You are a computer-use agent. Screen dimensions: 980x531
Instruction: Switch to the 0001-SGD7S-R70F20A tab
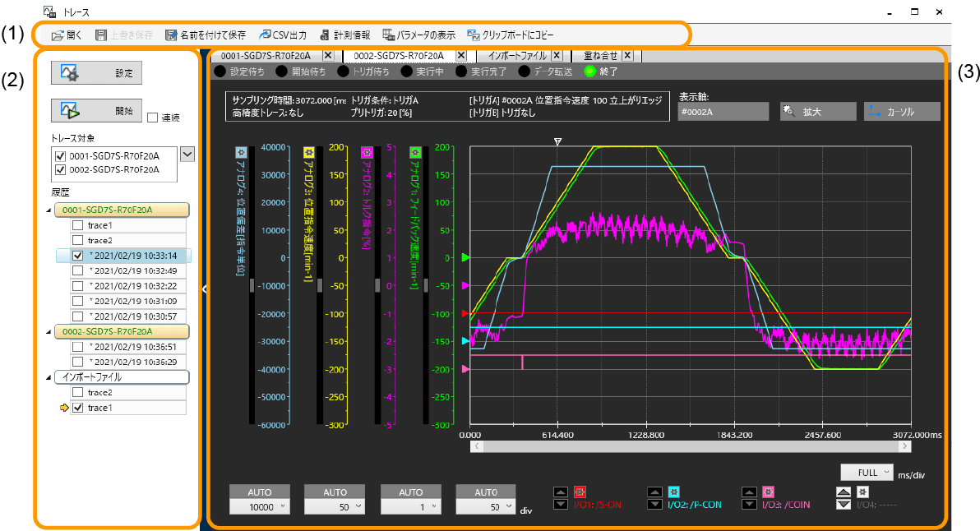click(x=263, y=56)
